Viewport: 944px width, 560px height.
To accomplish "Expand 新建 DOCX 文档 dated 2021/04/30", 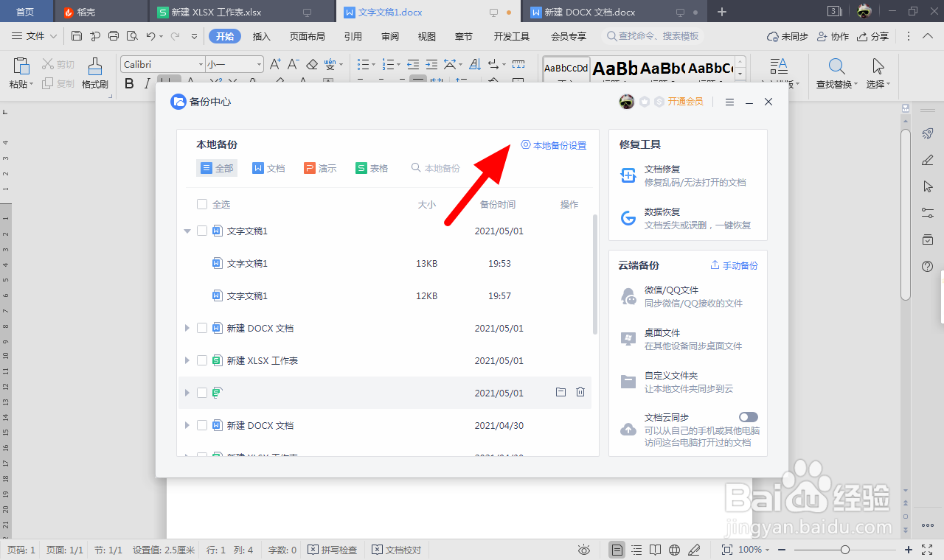I will pos(187,425).
